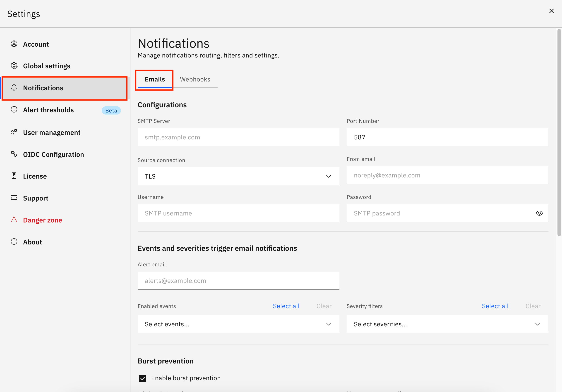This screenshot has height=392, width=562.
Task: Click the SMTP username field
Action: click(x=238, y=213)
